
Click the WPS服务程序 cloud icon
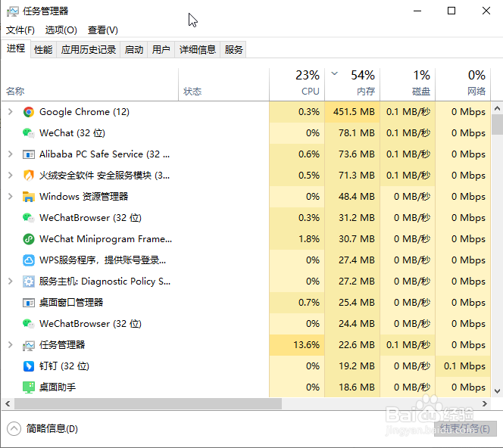pos(29,260)
